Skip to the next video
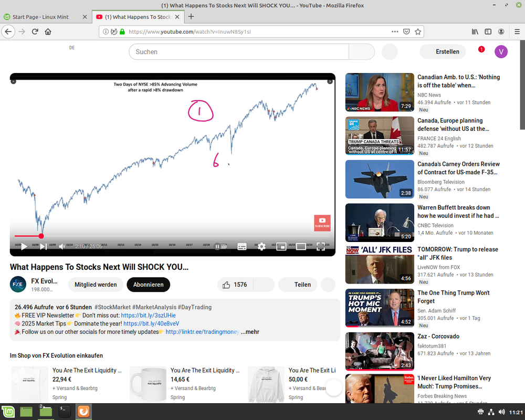 [43, 247]
